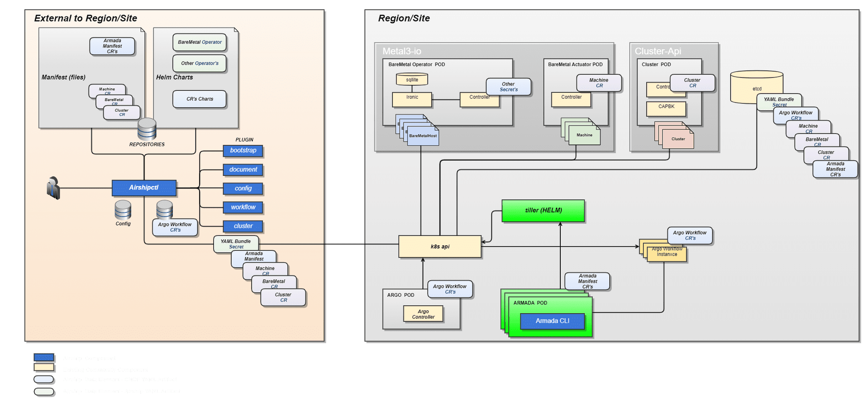Screen dimensions: 868x403
Task: Click the 'Cluster POD' label
Action: point(656,64)
